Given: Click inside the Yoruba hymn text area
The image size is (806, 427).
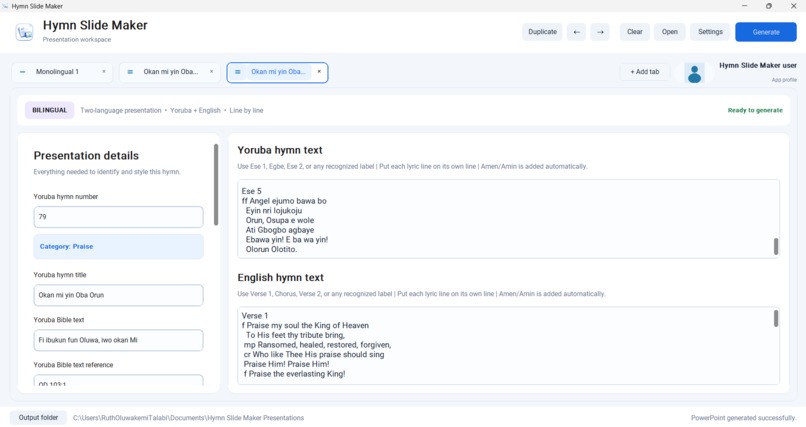Looking at the screenshot, I should coord(508,219).
